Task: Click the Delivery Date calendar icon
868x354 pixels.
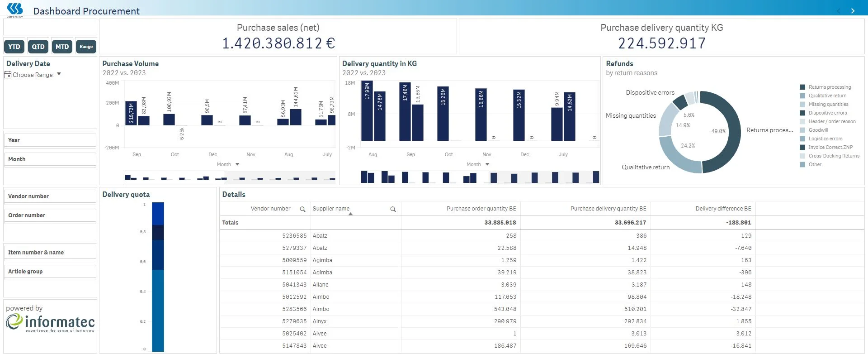Action: point(8,75)
